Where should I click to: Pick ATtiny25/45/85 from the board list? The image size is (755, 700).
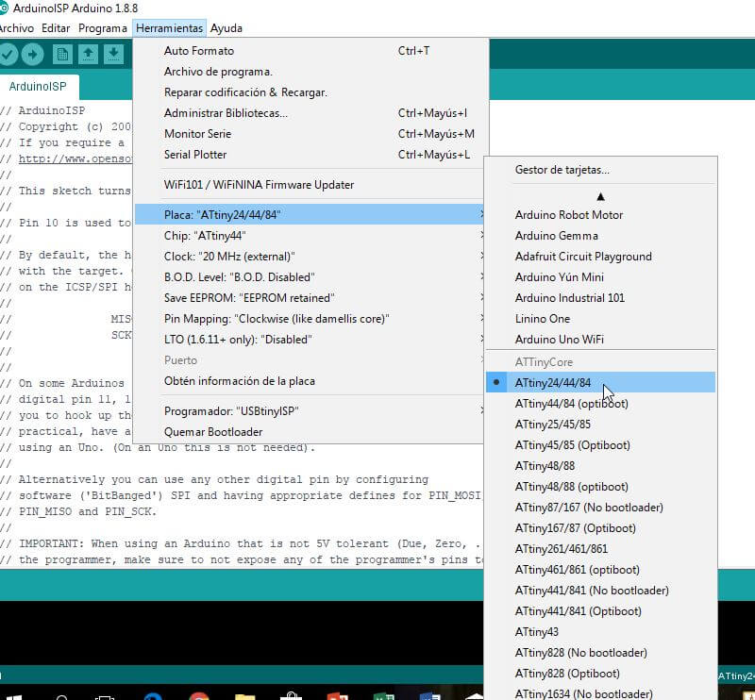(x=600, y=425)
